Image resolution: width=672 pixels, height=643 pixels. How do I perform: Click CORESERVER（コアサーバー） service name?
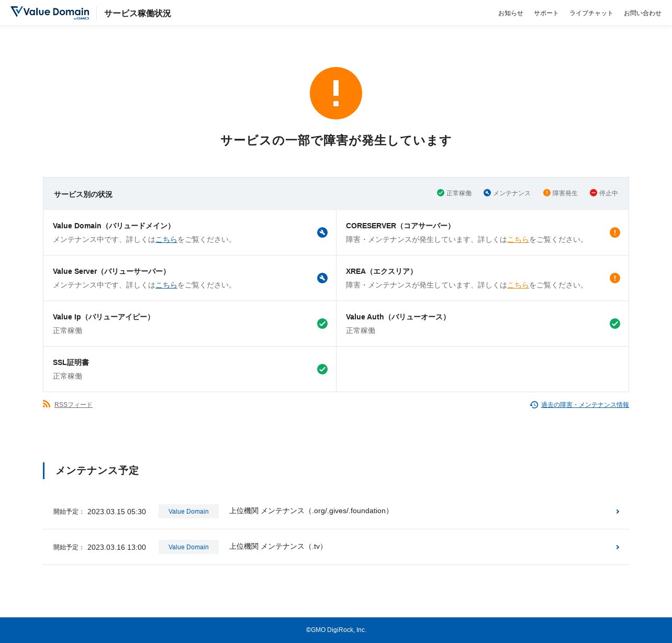tap(400, 226)
